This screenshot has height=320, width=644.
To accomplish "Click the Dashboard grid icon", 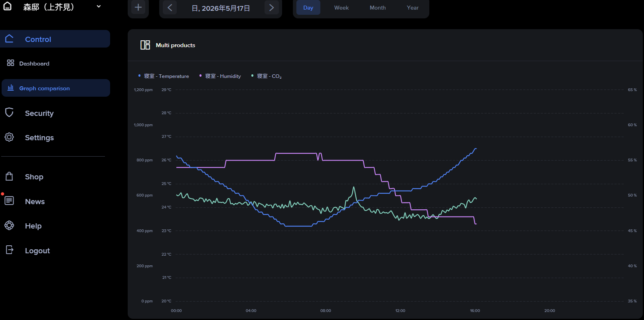I will point(10,63).
